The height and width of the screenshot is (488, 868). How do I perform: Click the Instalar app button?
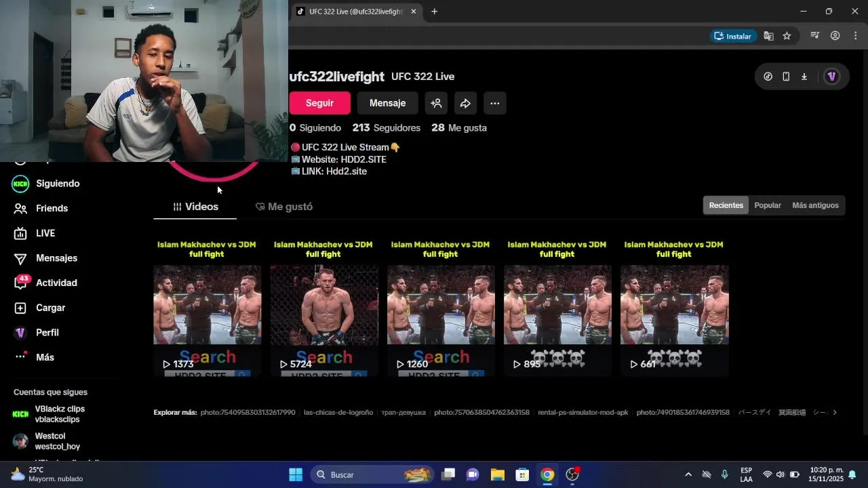tap(733, 36)
